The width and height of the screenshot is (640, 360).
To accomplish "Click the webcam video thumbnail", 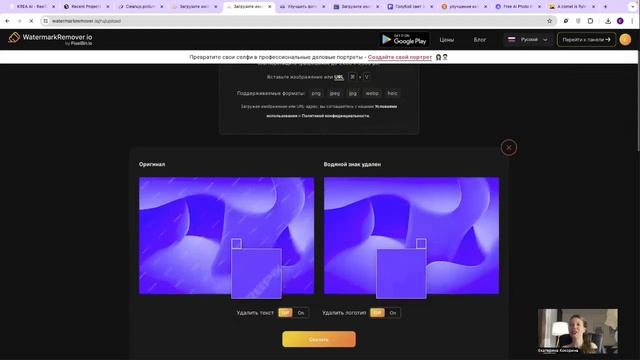I will coord(577,331).
